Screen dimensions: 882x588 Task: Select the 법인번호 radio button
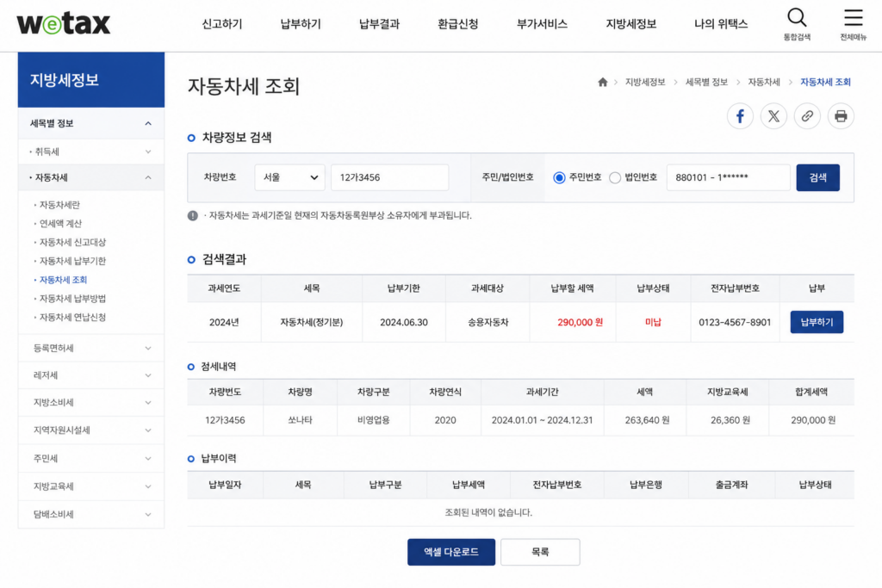point(615,177)
